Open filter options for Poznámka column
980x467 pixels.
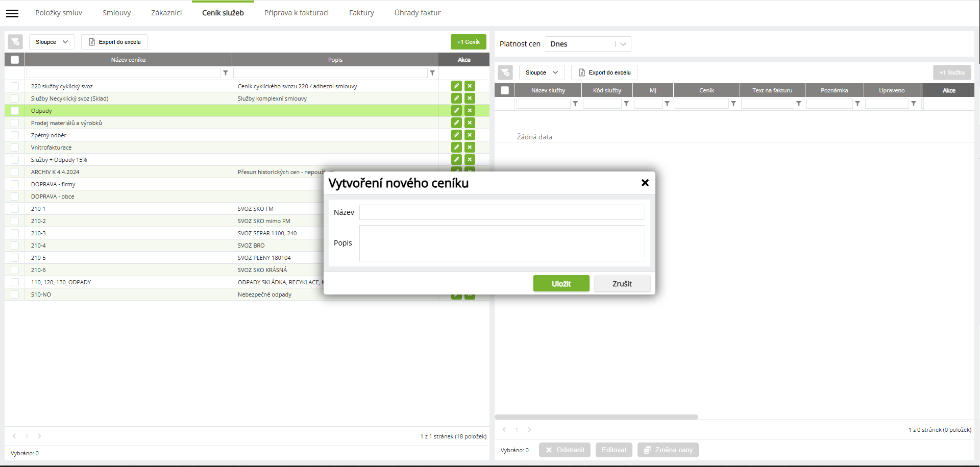tap(857, 104)
